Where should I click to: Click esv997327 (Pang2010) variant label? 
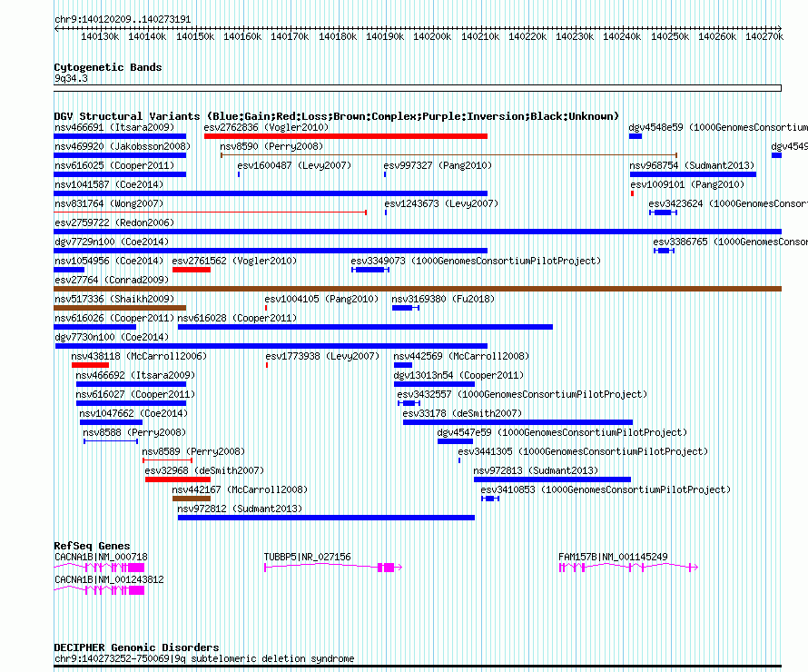438,165
